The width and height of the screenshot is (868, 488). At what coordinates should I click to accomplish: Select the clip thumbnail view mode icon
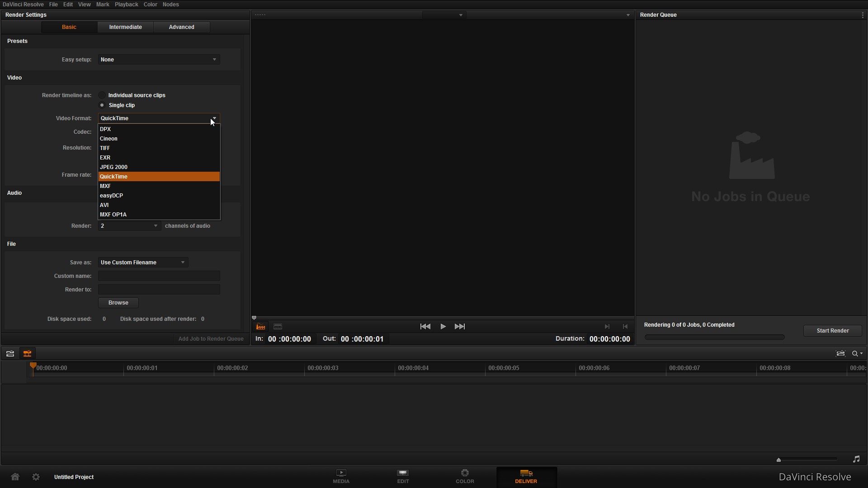point(278,327)
